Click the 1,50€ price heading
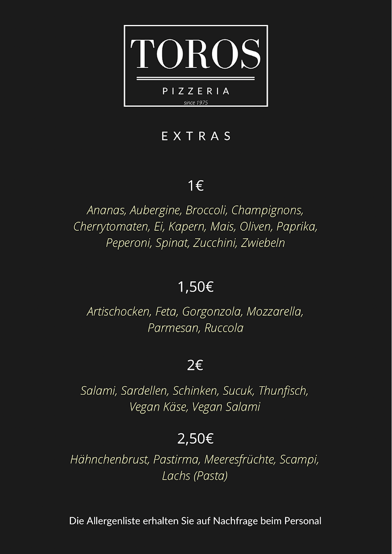The width and height of the screenshot is (392, 554). [196, 287]
